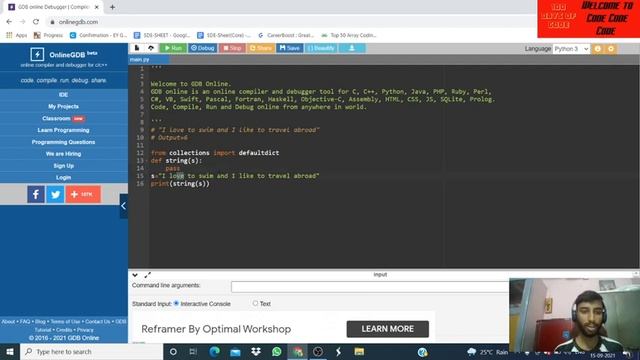This screenshot has height=360, width=640.
Task: Click the red plus share counter button
Action: pos(83,194)
